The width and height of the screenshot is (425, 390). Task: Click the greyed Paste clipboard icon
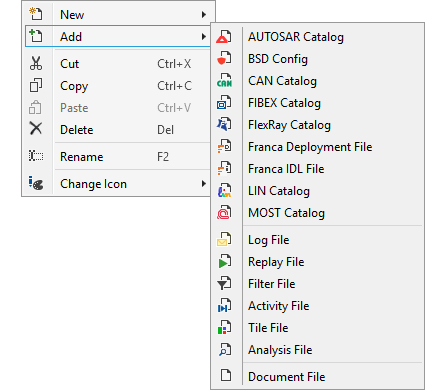tap(35, 107)
